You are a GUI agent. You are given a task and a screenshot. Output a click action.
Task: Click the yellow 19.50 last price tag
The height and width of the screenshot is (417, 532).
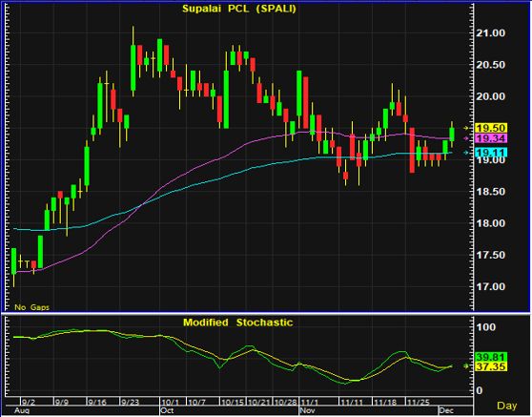click(491, 128)
